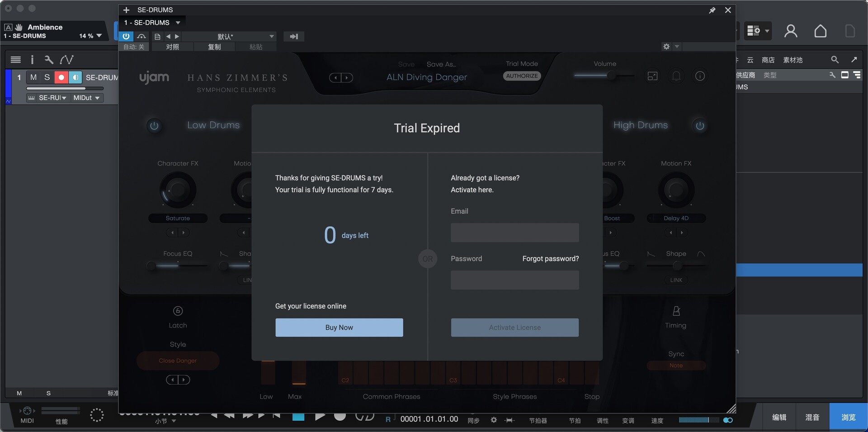Image resolution: width=868 pixels, height=432 pixels.
Task: Open the 默认* preset dropdown
Action: coord(230,37)
